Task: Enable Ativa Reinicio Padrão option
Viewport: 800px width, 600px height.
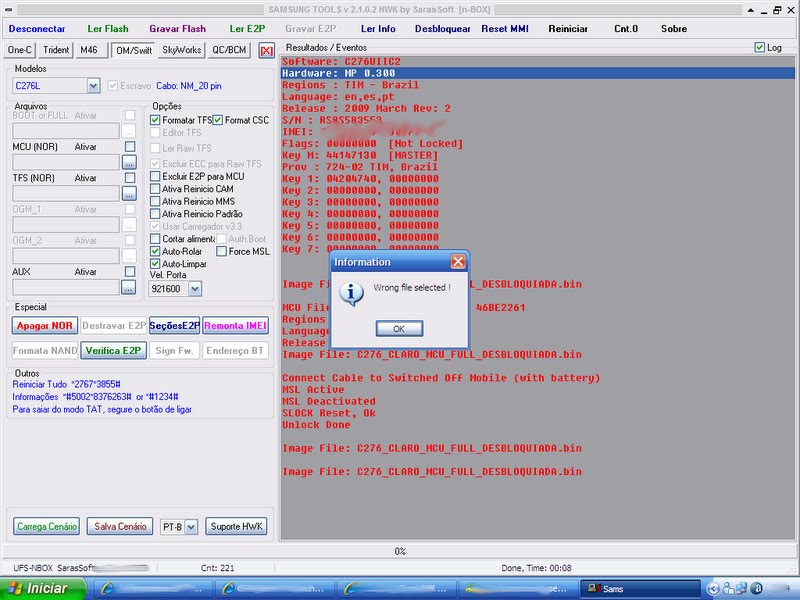Action: (x=155, y=214)
